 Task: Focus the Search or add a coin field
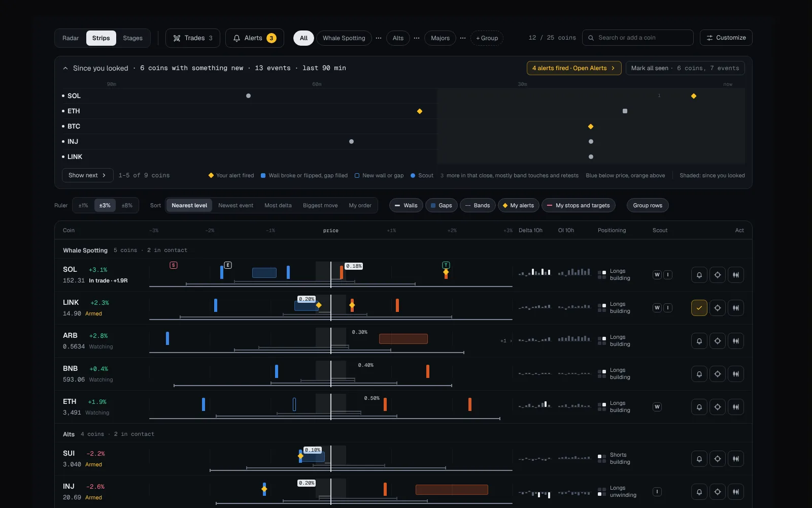638,38
